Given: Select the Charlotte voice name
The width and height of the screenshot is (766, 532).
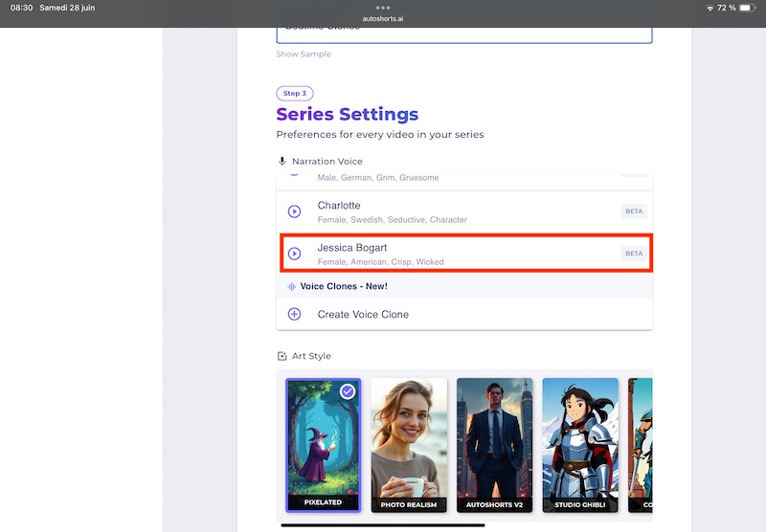Looking at the screenshot, I should pyautogui.click(x=339, y=206).
